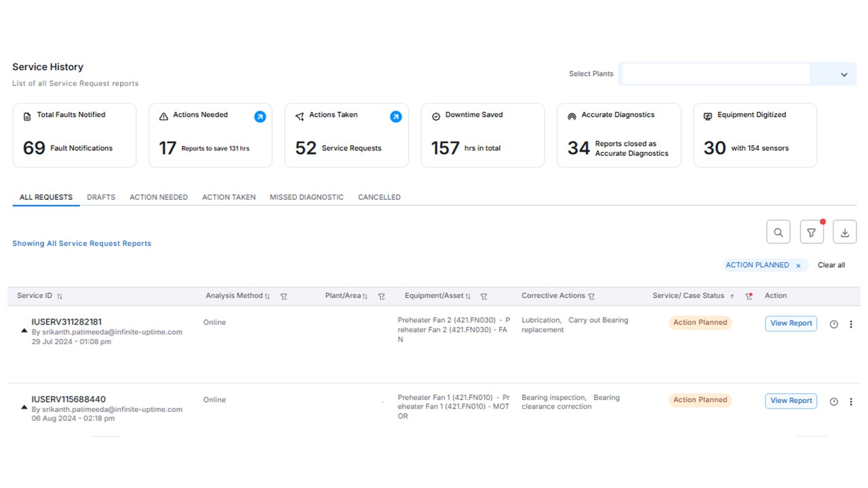Collapse the IUSERV115688440 row
868x488 pixels.
coord(24,408)
